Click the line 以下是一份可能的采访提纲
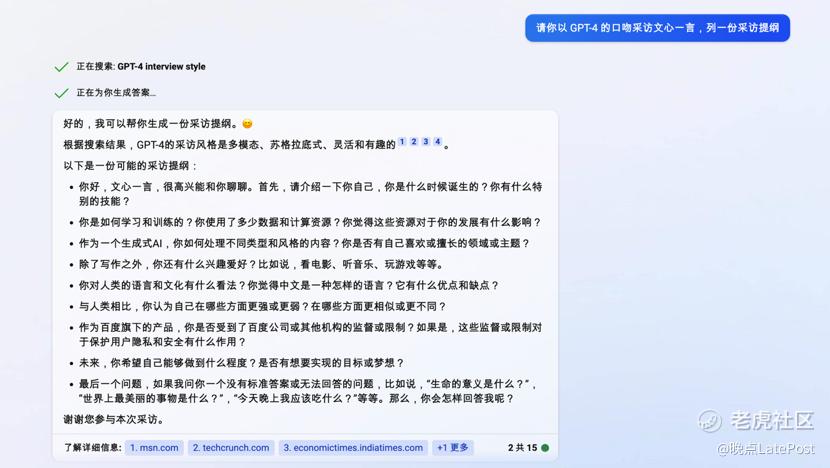This screenshot has height=468, width=830. 130,166
